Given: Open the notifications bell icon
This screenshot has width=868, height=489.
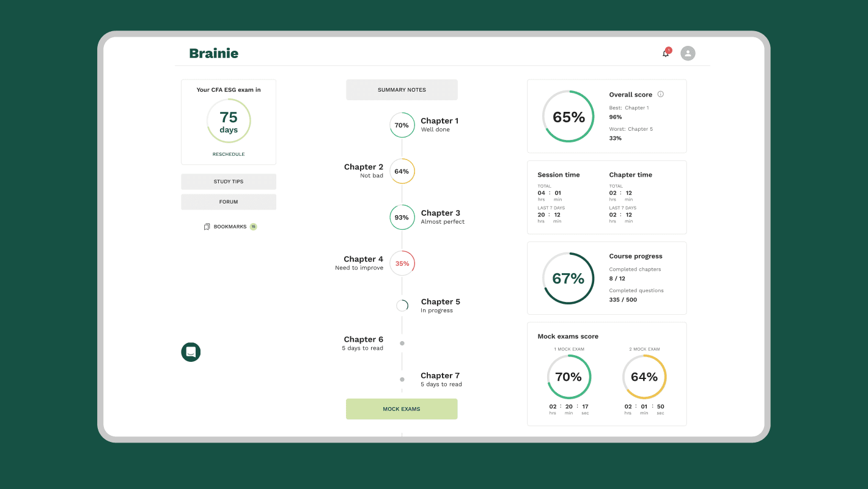Looking at the screenshot, I should [x=666, y=54].
